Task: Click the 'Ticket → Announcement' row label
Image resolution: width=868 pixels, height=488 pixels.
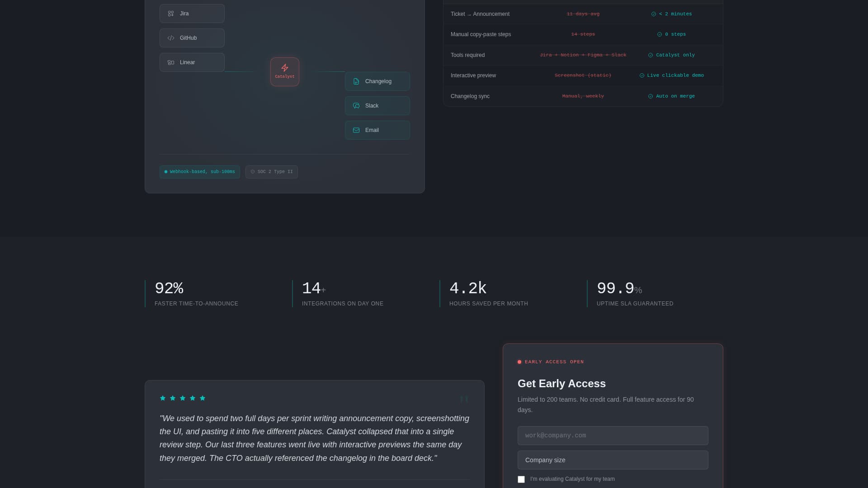Action: [x=480, y=14]
